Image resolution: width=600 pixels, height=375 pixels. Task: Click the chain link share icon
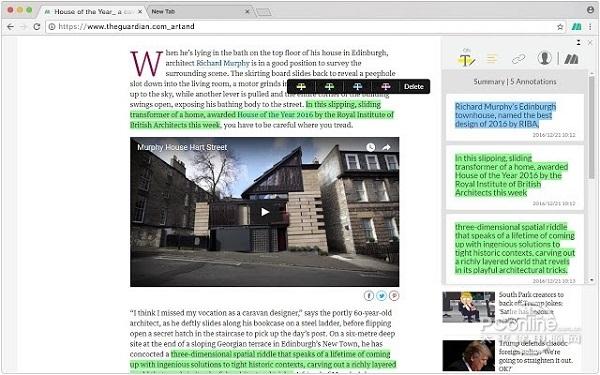pyautogui.click(x=518, y=59)
